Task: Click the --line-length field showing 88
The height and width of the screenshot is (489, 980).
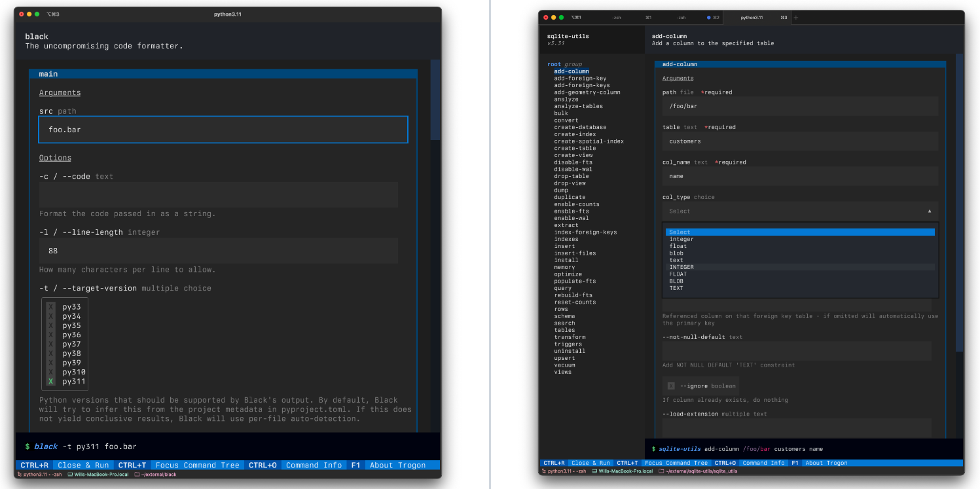Action: coord(219,251)
